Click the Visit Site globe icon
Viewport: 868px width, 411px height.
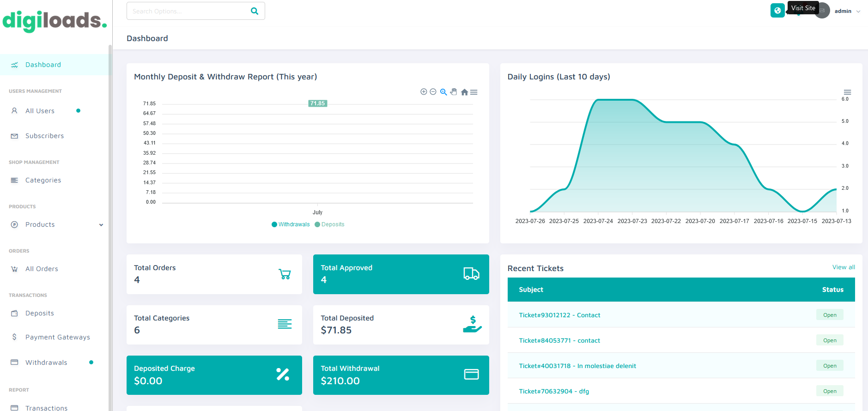(x=777, y=11)
